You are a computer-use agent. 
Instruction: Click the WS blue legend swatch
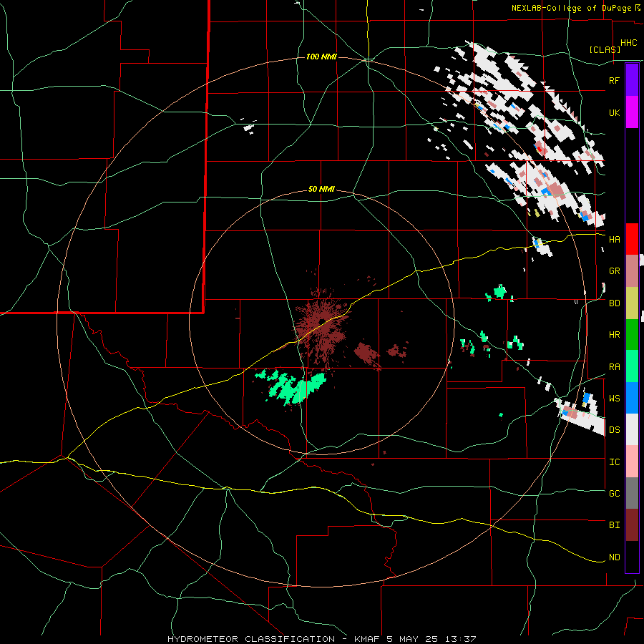[x=632, y=398]
